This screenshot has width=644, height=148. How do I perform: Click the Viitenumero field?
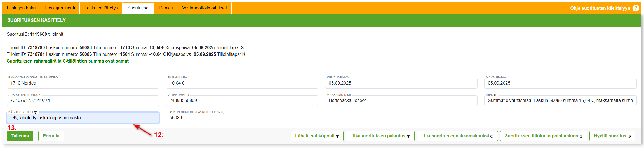click(242, 101)
